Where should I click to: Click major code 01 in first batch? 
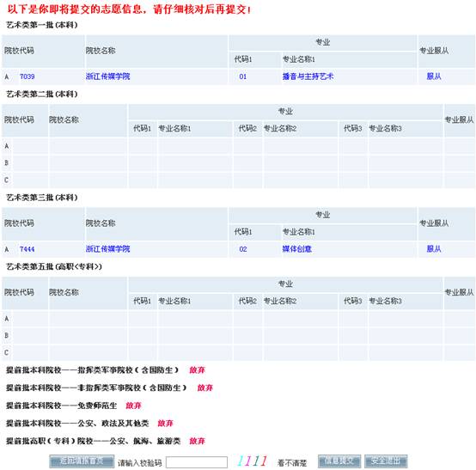pyautogui.click(x=243, y=76)
